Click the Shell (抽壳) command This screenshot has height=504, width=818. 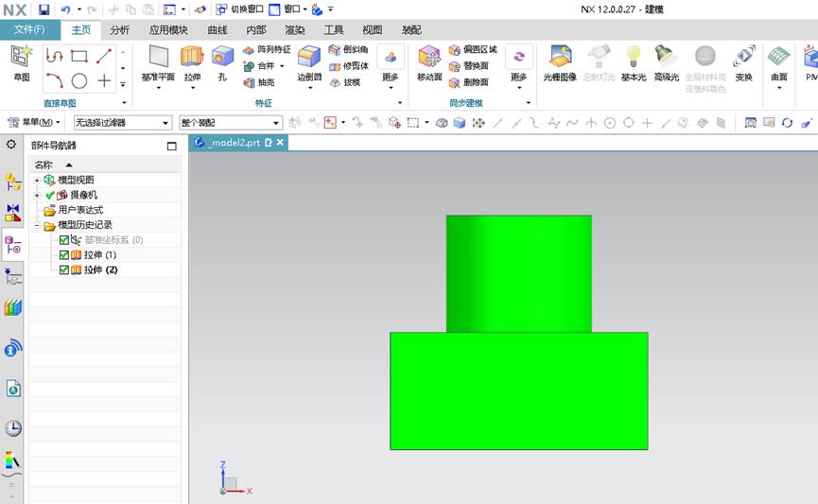tap(259, 82)
